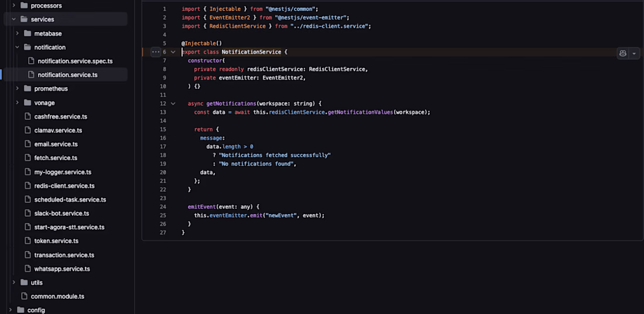Open start-agora-stt.service.ts file

pos(70,227)
